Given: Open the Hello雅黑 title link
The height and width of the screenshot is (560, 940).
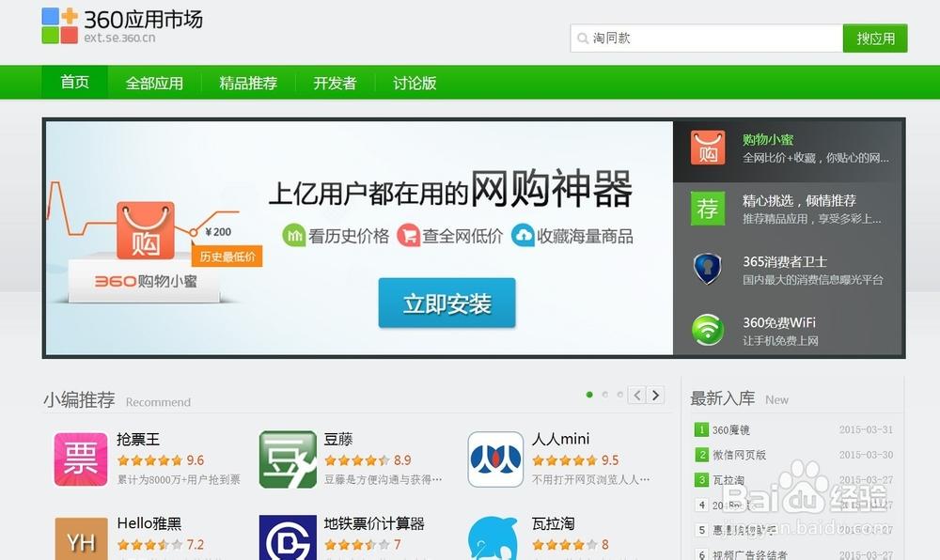Looking at the screenshot, I should 149,523.
